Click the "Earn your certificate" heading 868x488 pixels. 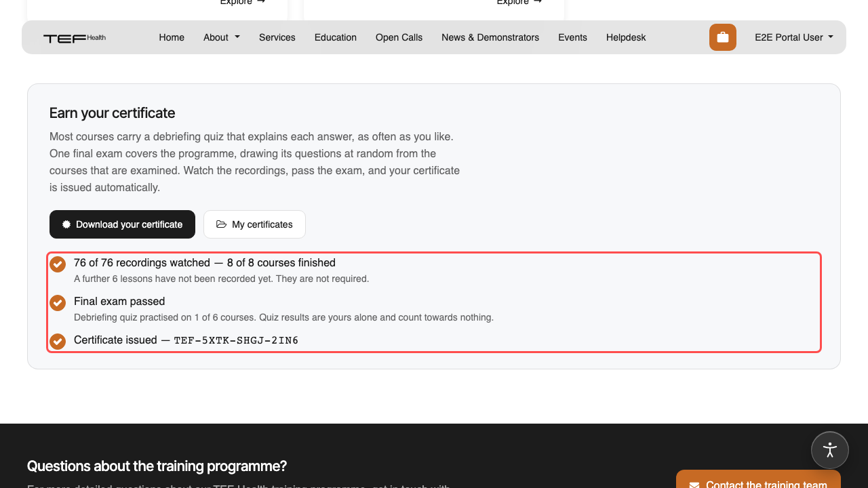point(113,113)
